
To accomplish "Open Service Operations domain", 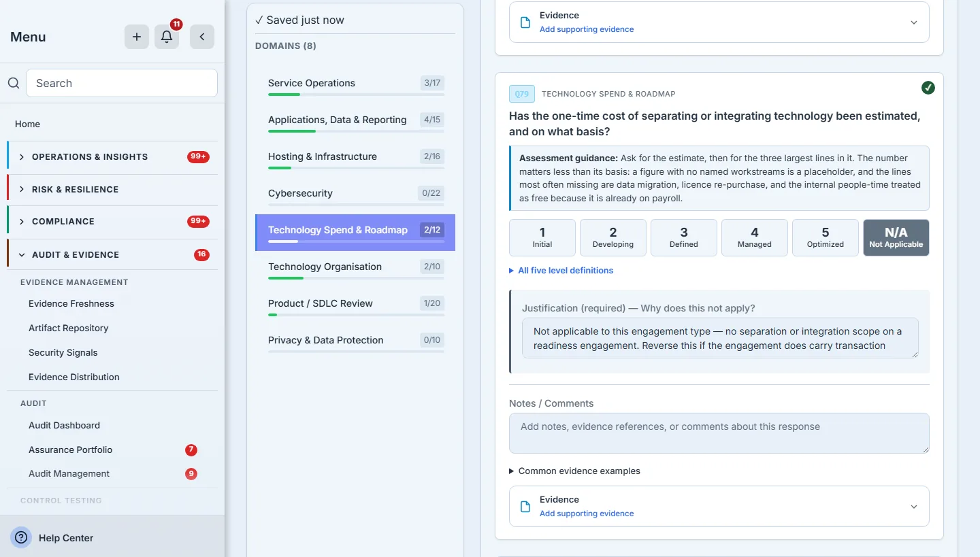I will 355,86.
